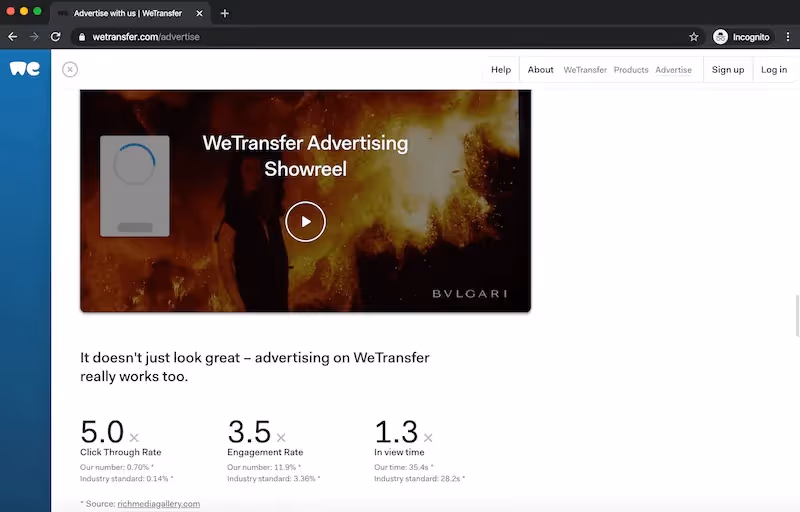Viewport: 800px width, 512px height.
Task: Open the Incognito profile menu
Action: (741, 37)
